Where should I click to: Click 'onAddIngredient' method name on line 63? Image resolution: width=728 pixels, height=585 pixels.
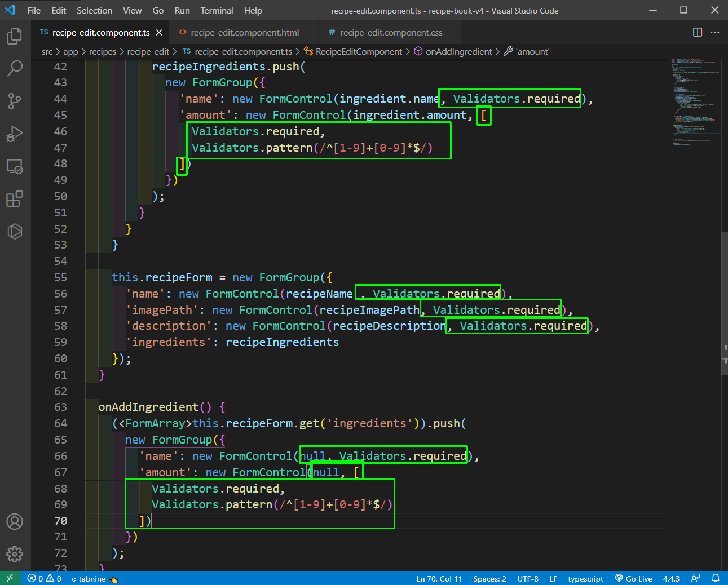click(x=148, y=407)
